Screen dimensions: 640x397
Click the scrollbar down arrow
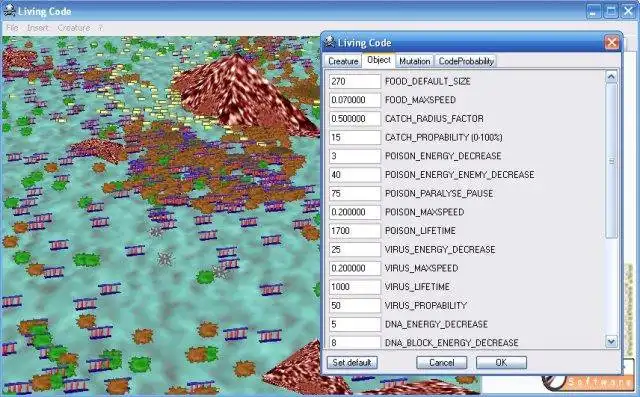click(611, 342)
